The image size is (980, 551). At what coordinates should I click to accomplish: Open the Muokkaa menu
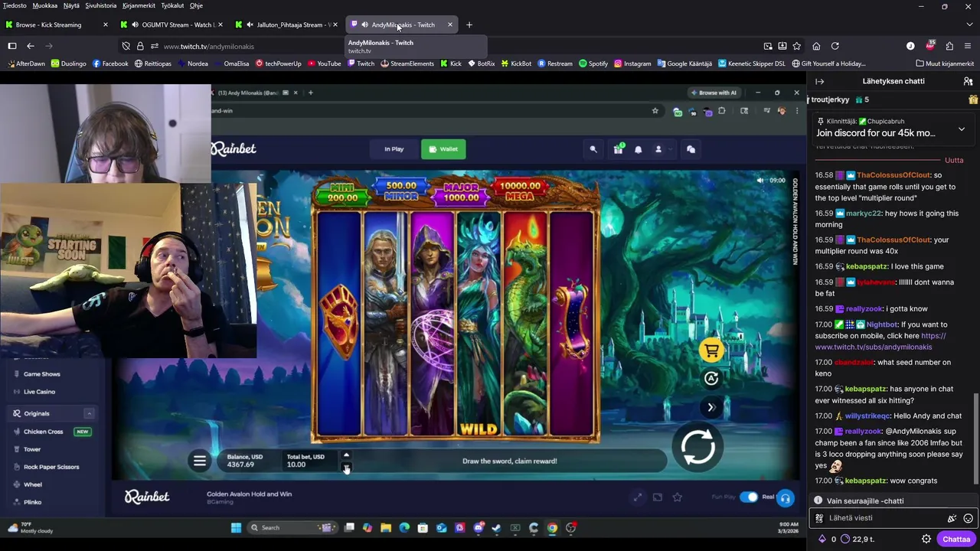click(45, 5)
